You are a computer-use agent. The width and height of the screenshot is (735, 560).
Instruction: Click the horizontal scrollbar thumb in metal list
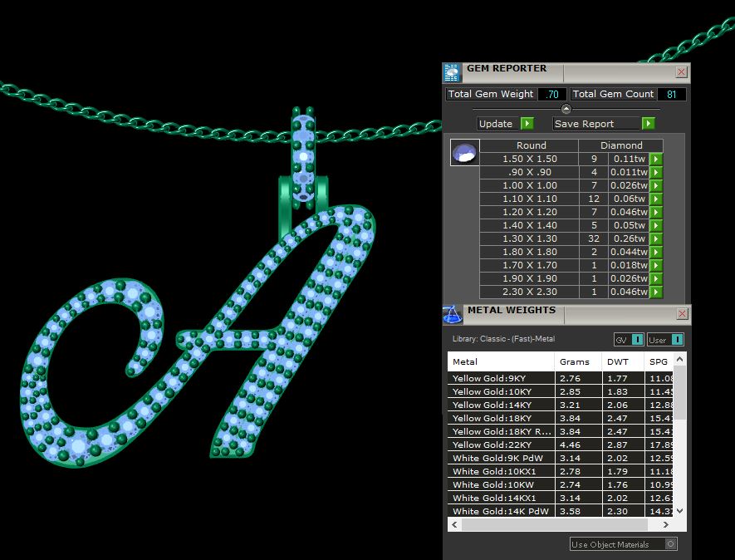click(555, 525)
